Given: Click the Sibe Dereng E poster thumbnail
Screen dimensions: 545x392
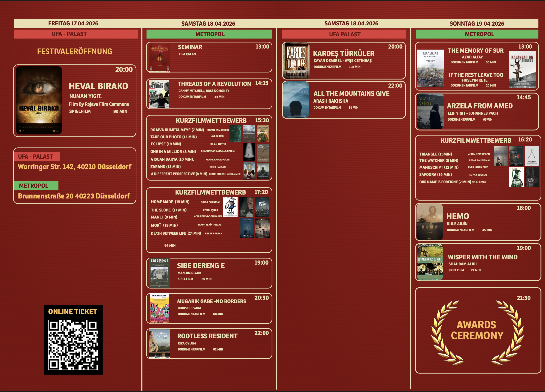Looking at the screenshot, I should tap(159, 273).
